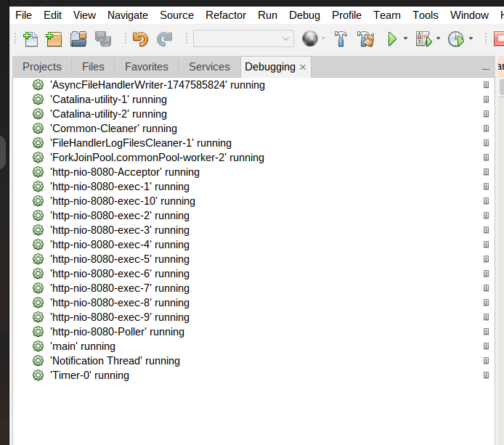
Task: Suspend the http-nio-8080-Acceptor thread
Action: 486,172
